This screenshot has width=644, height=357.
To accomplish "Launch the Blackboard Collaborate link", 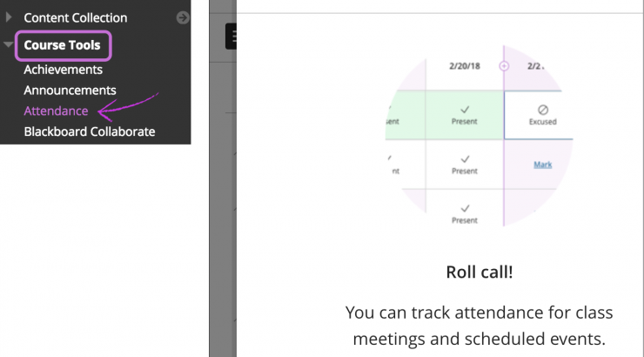I will 89,132.
